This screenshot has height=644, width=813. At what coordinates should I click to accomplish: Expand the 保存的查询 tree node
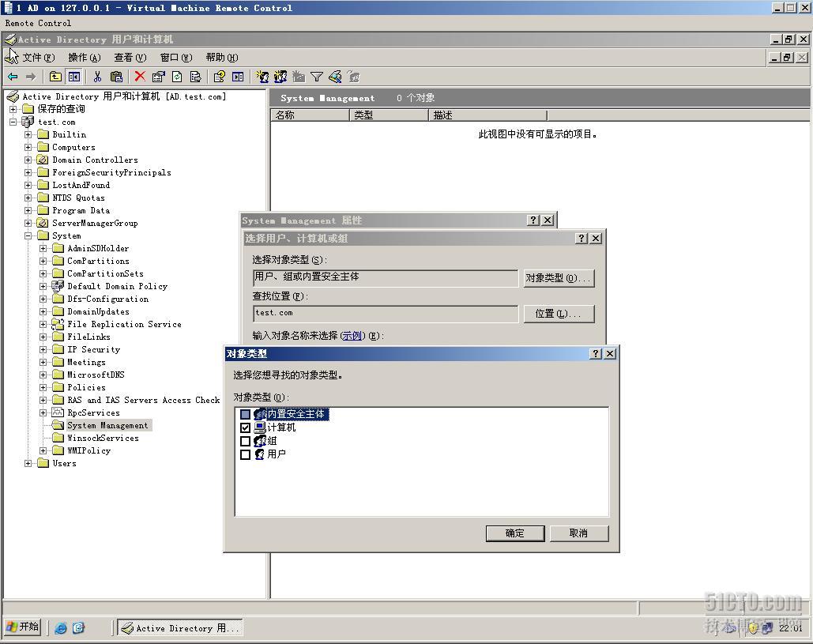13,109
